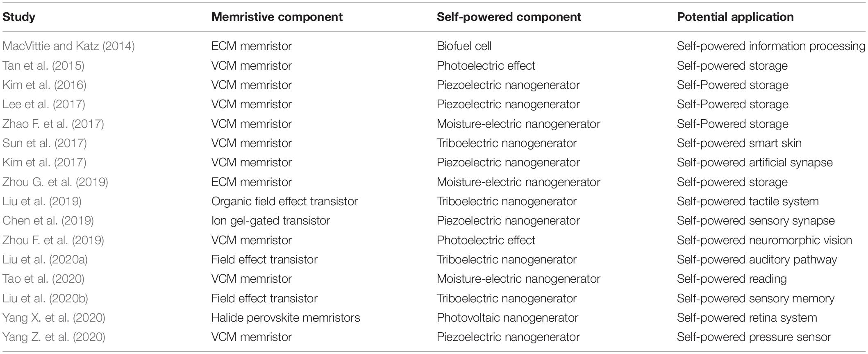The height and width of the screenshot is (354, 868).
Task: Click the Zhao F. et al. (2017) reference
Action: click(53, 124)
